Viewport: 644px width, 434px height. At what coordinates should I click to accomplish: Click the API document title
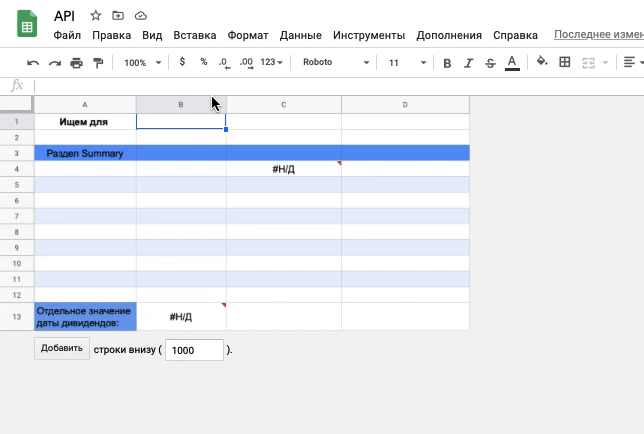point(64,16)
